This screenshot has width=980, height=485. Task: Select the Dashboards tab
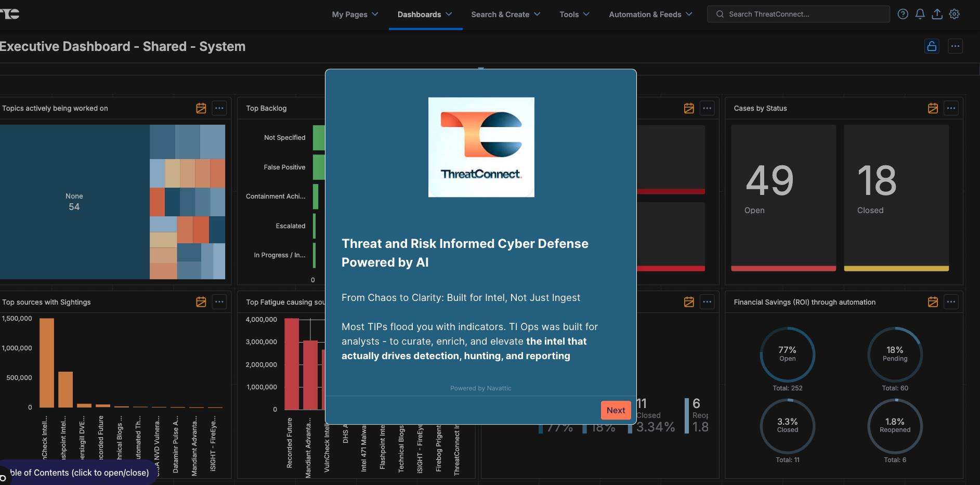425,15
